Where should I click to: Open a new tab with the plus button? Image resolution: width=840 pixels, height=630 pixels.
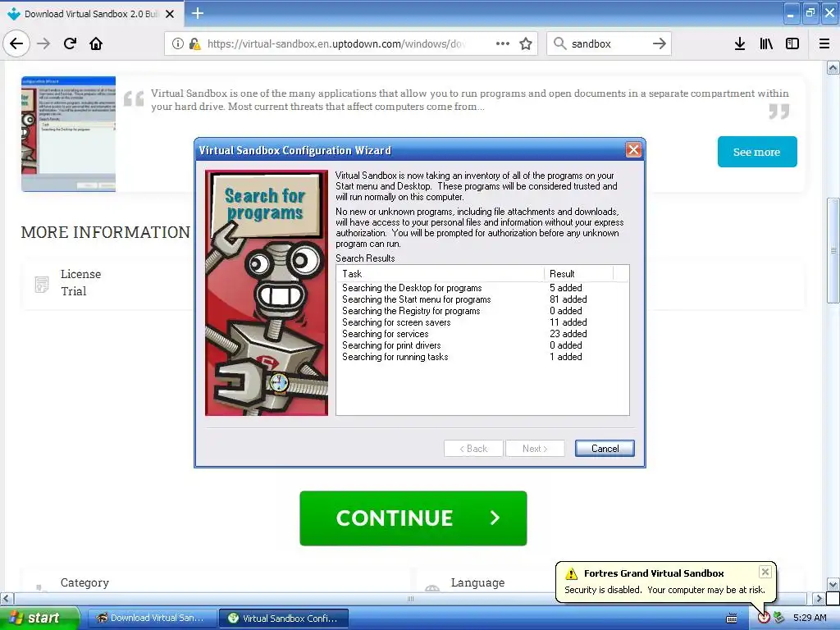[x=197, y=13]
